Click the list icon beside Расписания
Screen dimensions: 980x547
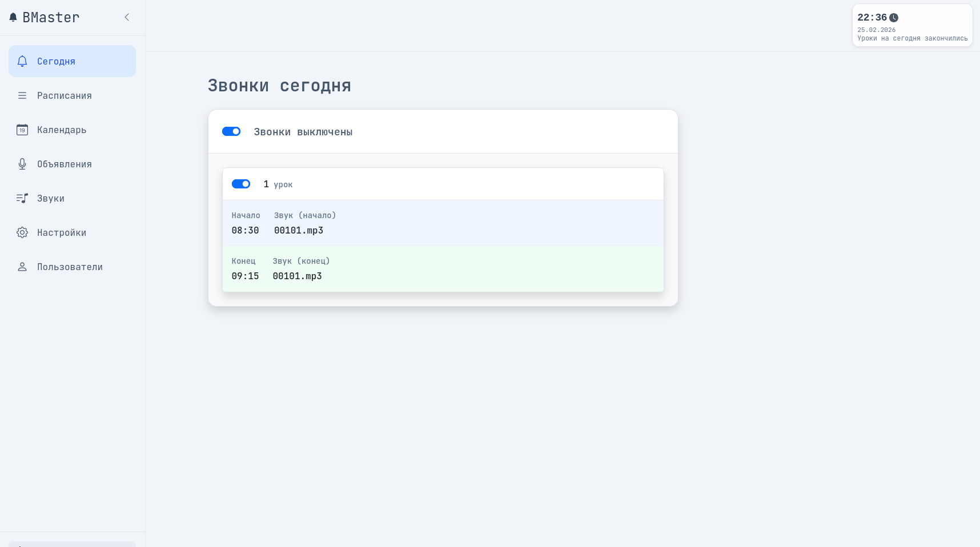coord(22,95)
